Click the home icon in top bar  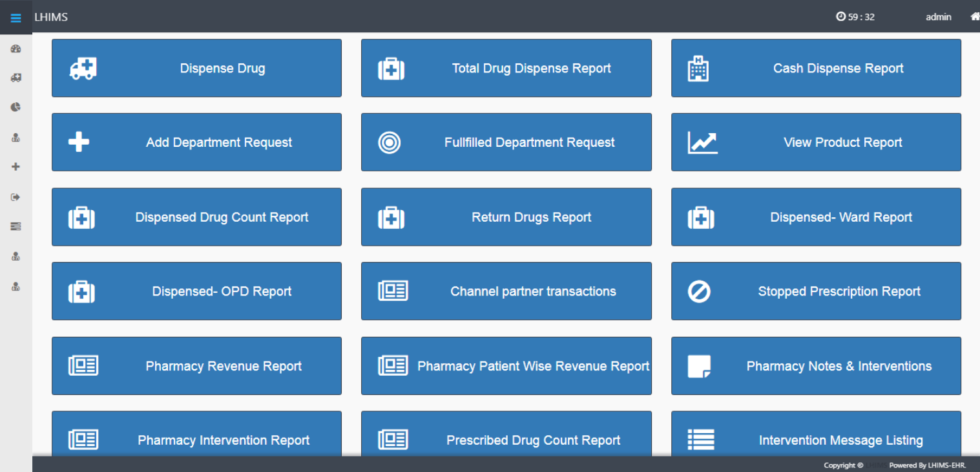click(x=974, y=17)
